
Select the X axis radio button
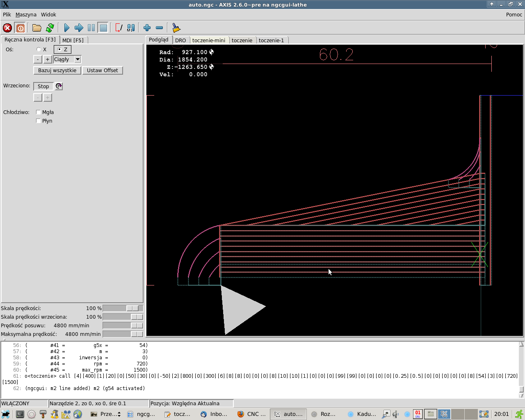39,49
